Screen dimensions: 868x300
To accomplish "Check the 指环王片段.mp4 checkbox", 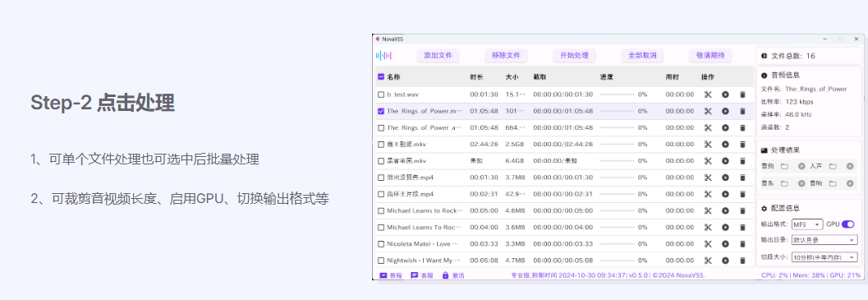I will tap(381, 194).
